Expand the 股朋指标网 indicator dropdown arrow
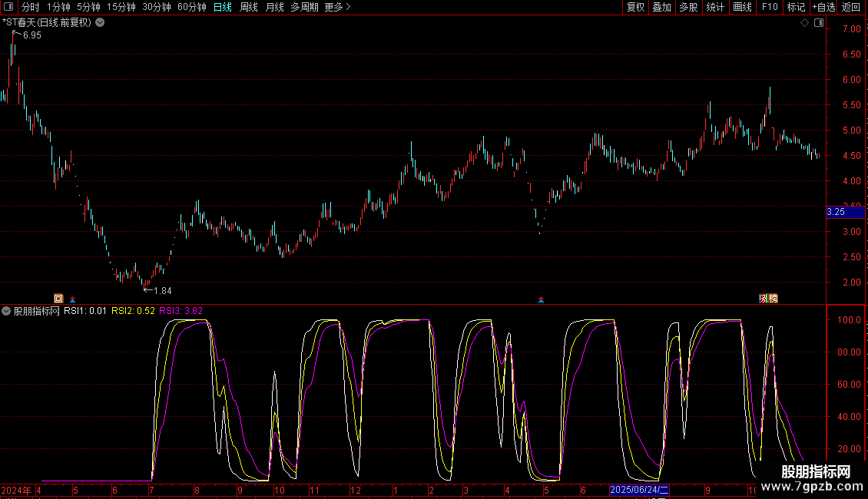 [x=7, y=311]
